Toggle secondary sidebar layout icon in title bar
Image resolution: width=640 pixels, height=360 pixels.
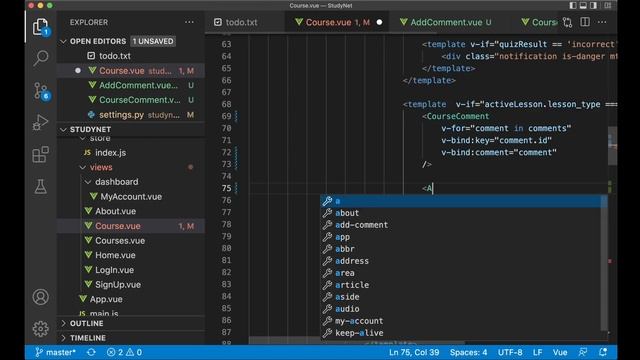593,5
